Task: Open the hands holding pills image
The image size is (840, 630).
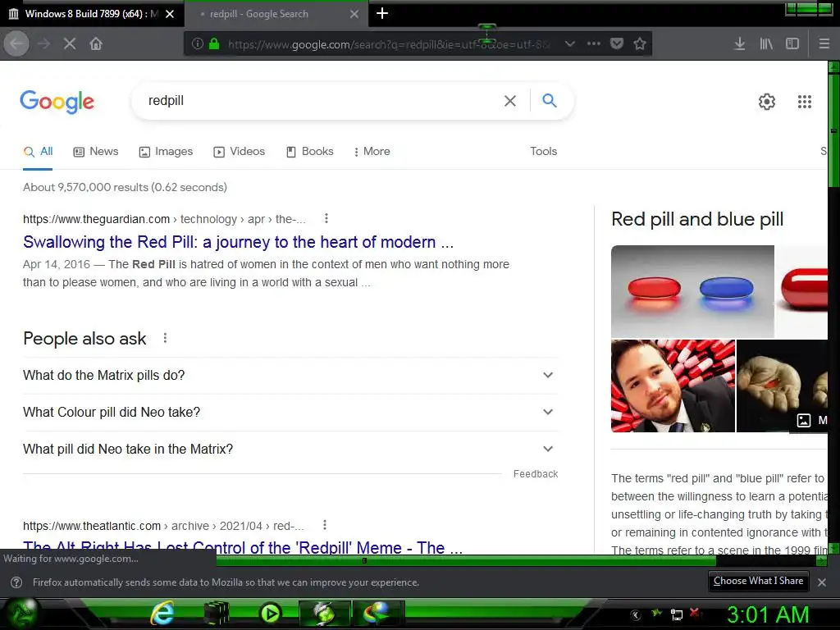Action: [x=782, y=386]
